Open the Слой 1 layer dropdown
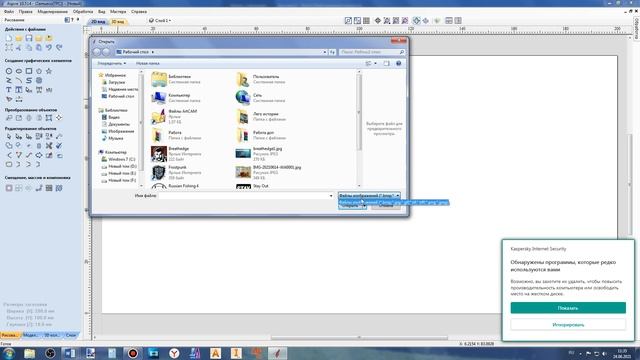640x360 pixels. pos(160,20)
